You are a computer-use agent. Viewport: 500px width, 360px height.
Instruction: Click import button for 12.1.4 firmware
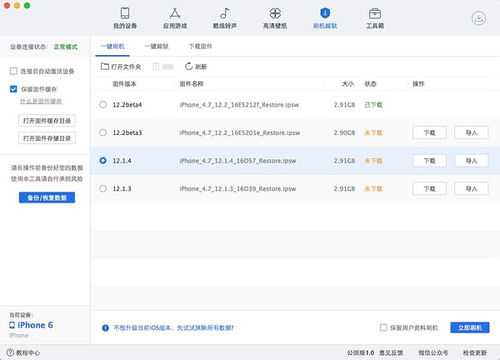point(471,161)
